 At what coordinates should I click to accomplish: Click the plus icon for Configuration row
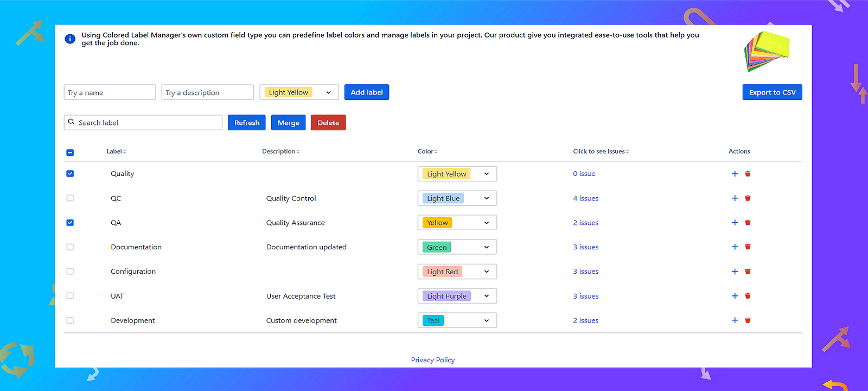click(x=735, y=272)
